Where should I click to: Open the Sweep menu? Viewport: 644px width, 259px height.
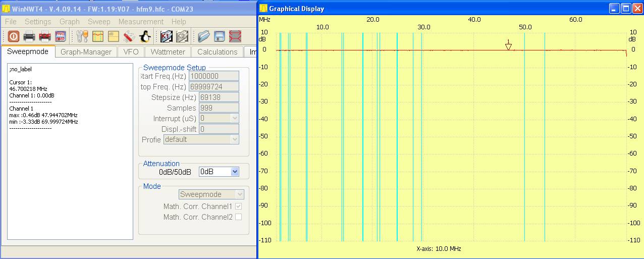(x=99, y=22)
